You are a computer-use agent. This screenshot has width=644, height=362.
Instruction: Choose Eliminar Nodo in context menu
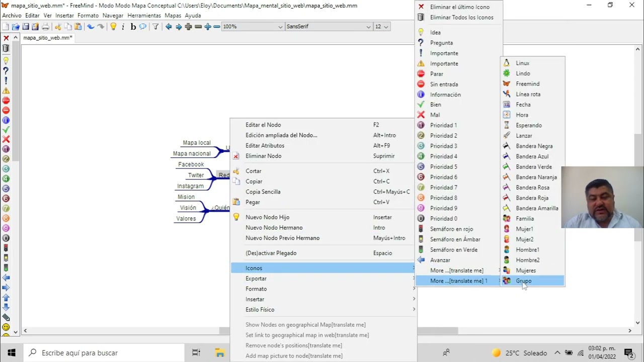point(324,156)
